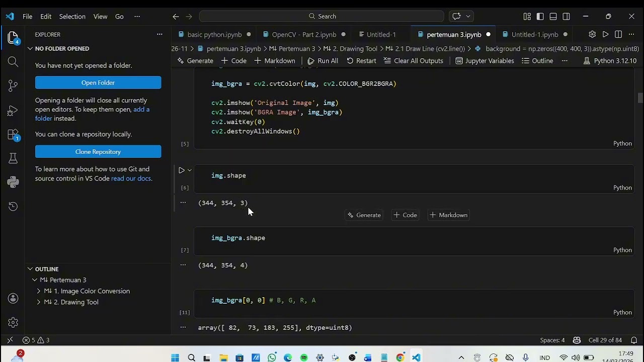
Task: Toggle the Primary Side Bar visibility
Action: 540,17
